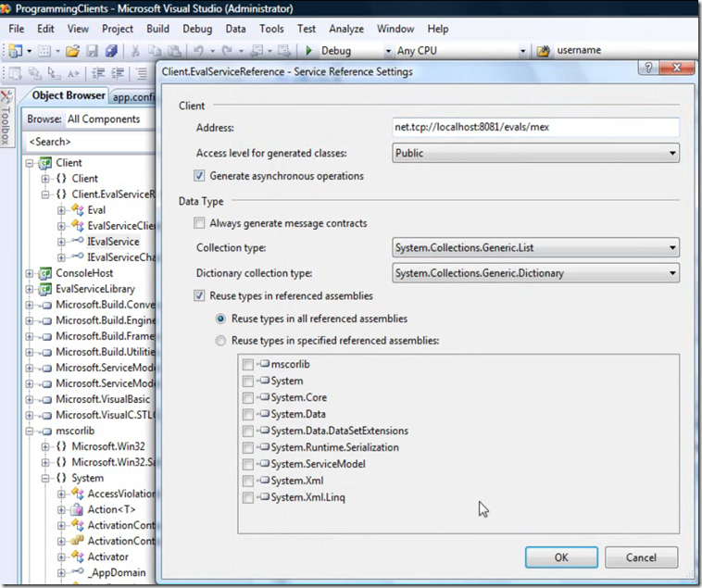Open the Tools menu

271,29
